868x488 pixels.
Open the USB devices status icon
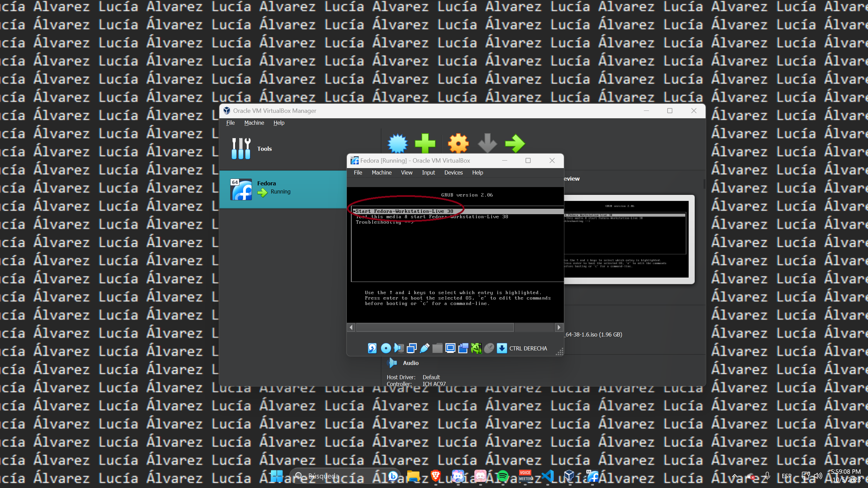coord(425,348)
